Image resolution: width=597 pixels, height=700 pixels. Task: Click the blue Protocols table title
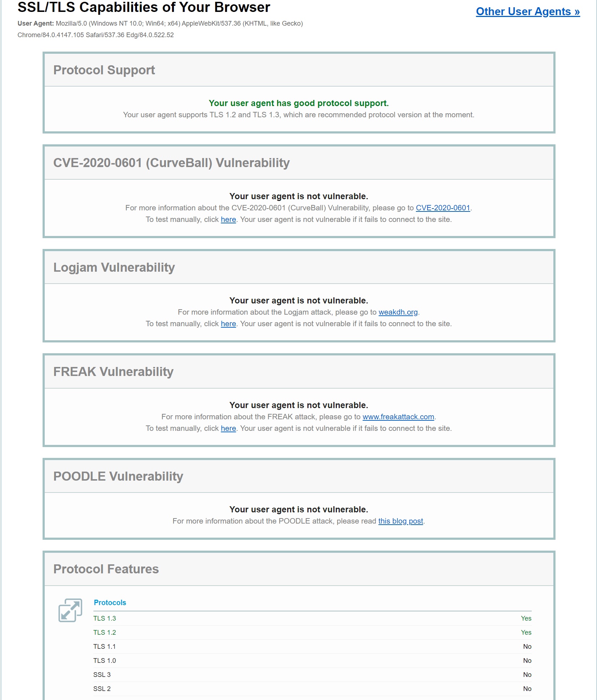pos(110,603)
